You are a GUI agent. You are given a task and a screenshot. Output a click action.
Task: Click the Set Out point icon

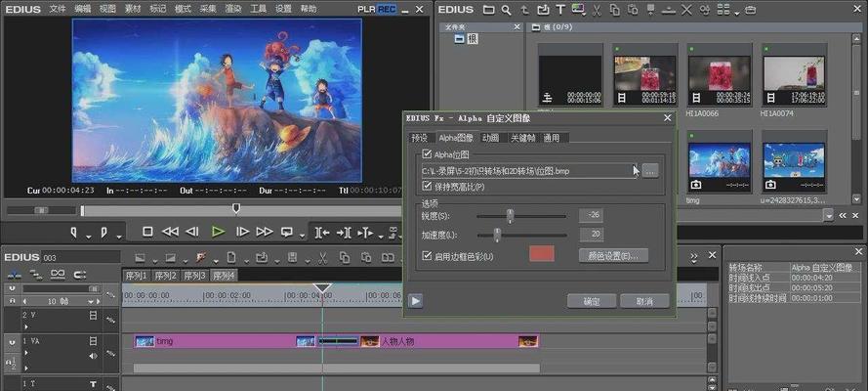click(103, 232)
